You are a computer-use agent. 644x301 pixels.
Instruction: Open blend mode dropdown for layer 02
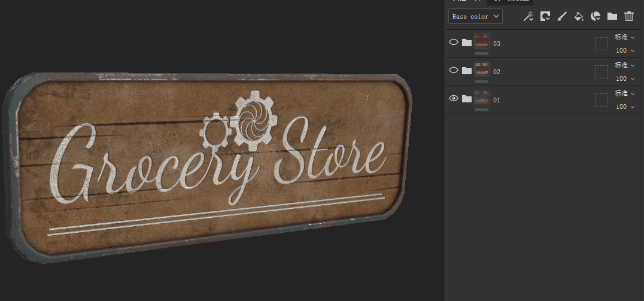pyautogui.click(x=624, y=65)
